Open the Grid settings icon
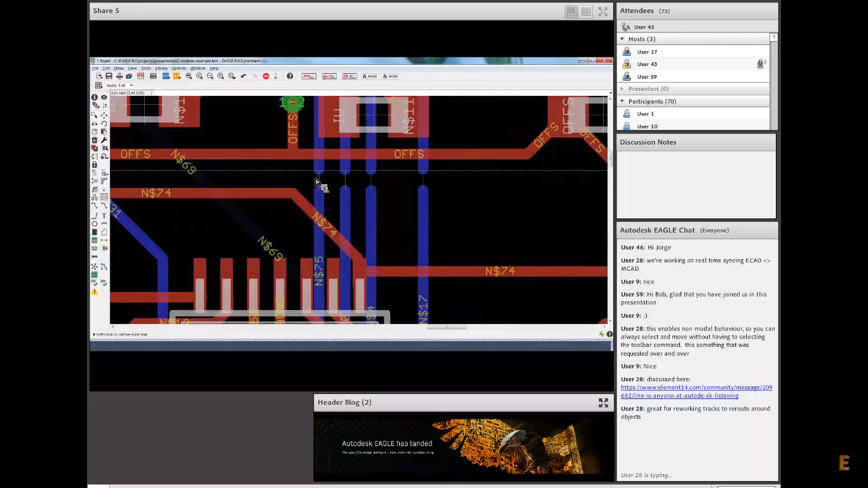This screenshot has width=868, height=488. pyautogui.click(x=98, y=85)
